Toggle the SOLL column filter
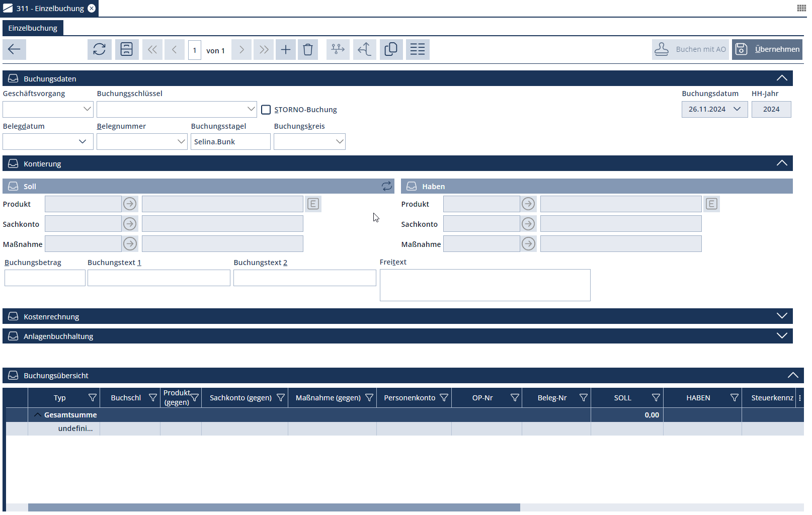 click(x=656, y=398)
